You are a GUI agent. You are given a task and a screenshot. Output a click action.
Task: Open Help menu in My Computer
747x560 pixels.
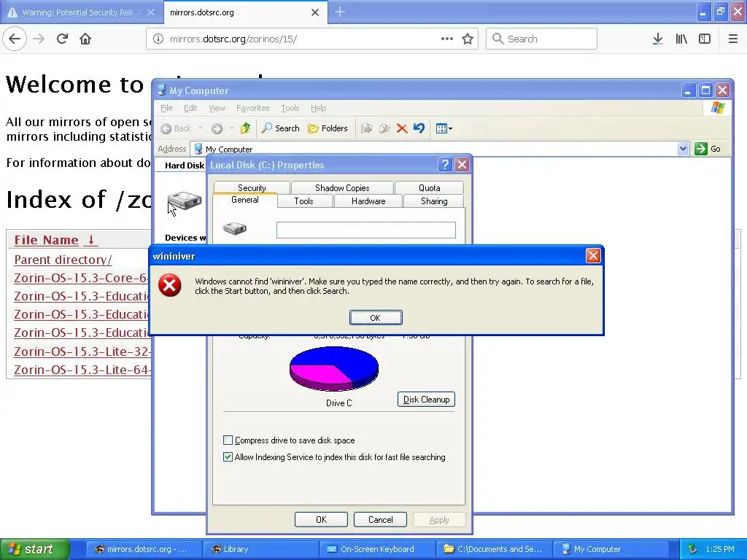tap(318, 108)
